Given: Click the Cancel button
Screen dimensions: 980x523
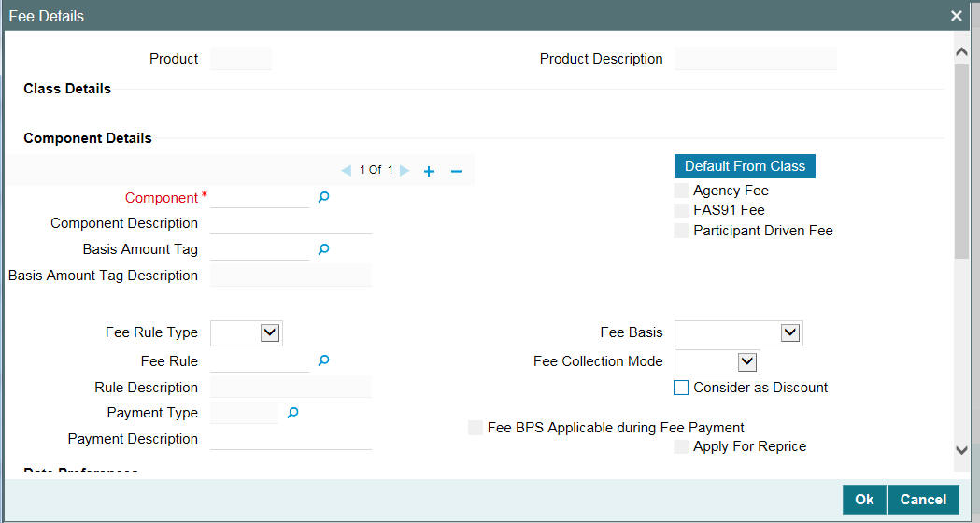Looking at the screenshot, I should pyautogui.click(x=923, y=500).
